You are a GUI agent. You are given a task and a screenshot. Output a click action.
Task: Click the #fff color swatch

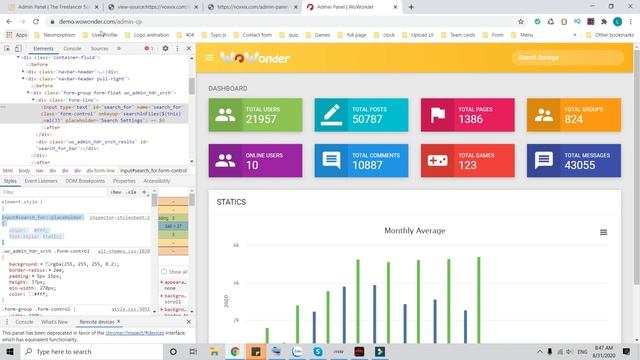[x=31, y=294]
